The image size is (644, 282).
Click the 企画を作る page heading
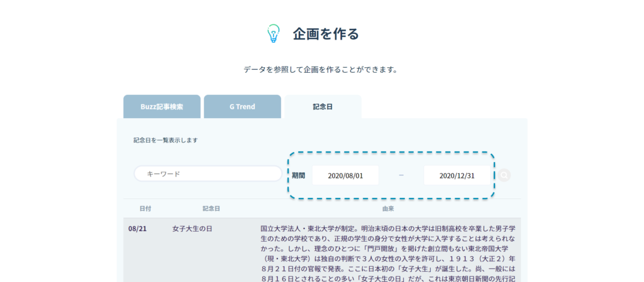pyautogui.click(x=325, y=34)
